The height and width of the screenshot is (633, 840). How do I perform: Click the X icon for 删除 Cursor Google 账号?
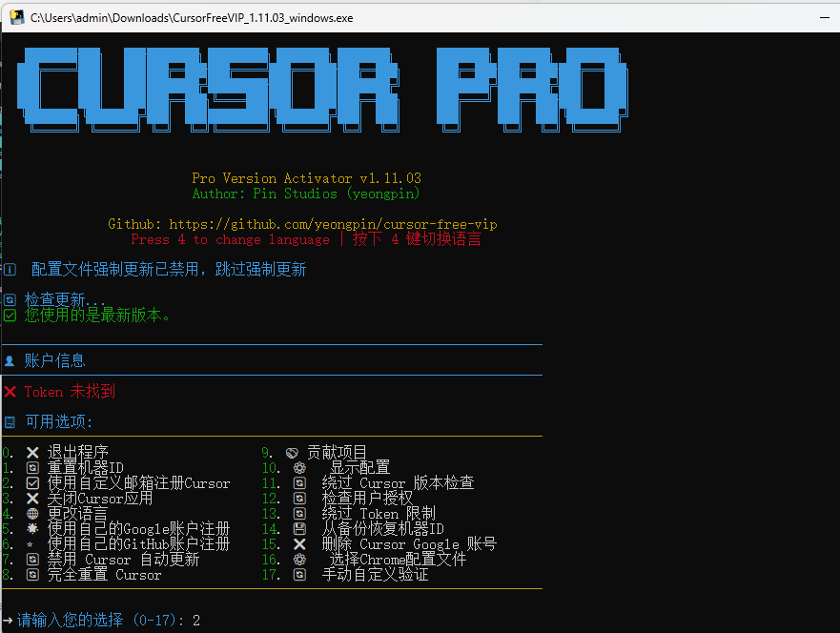(299, 544)
